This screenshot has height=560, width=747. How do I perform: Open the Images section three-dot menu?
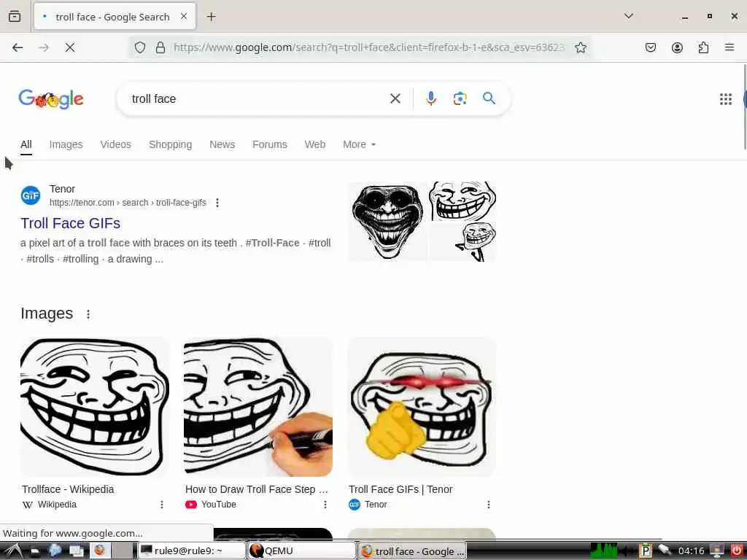point(88,314)
